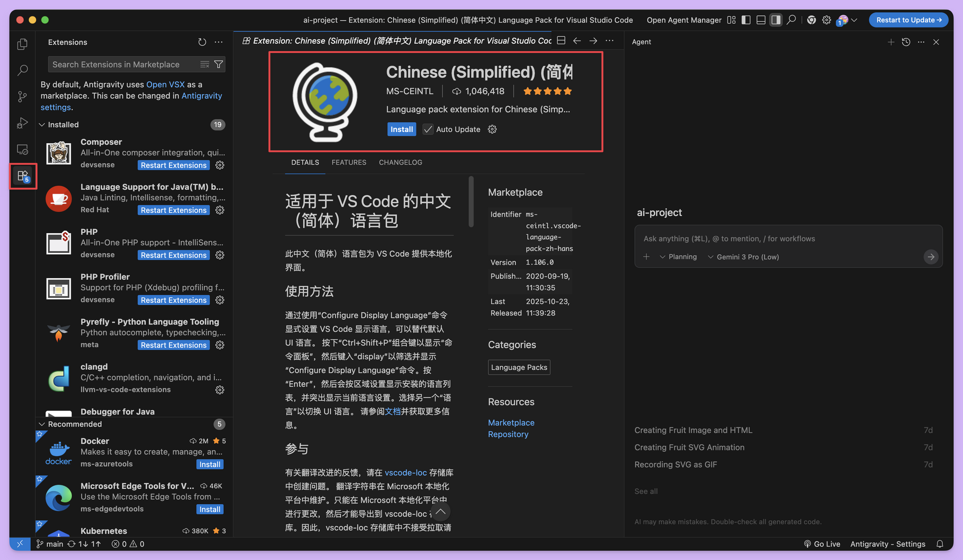Select the Search icon in the activity bar

(x=22, y=70)
